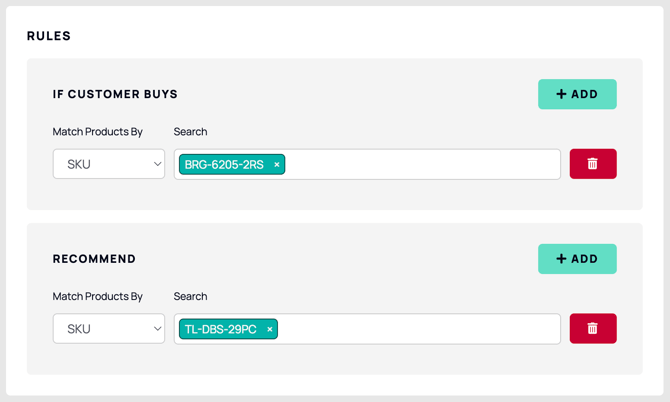670x402 pixels.
Task: Click plus icon in If Customer Buys Add
Action: click(x=561, y=94)
